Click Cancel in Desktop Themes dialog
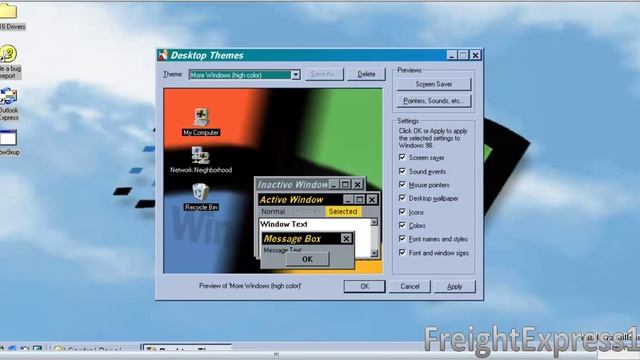The height and width of the screenshot is (360, 640). coord(410,287)
